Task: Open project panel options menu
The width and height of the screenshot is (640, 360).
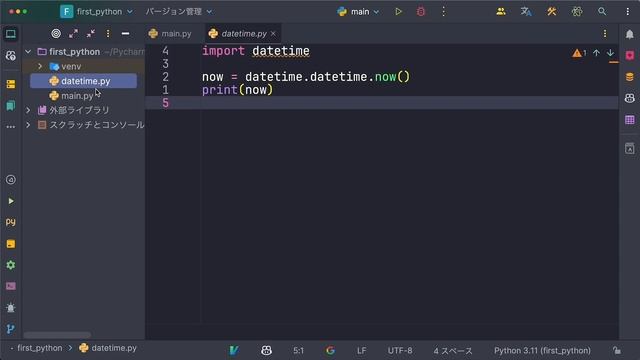Action: coord(108,34)
